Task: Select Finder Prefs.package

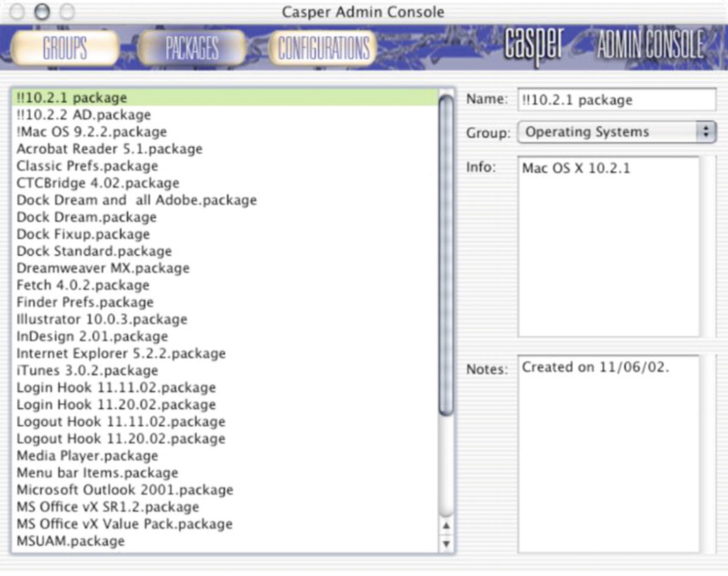Action: [x=225, y=302]
